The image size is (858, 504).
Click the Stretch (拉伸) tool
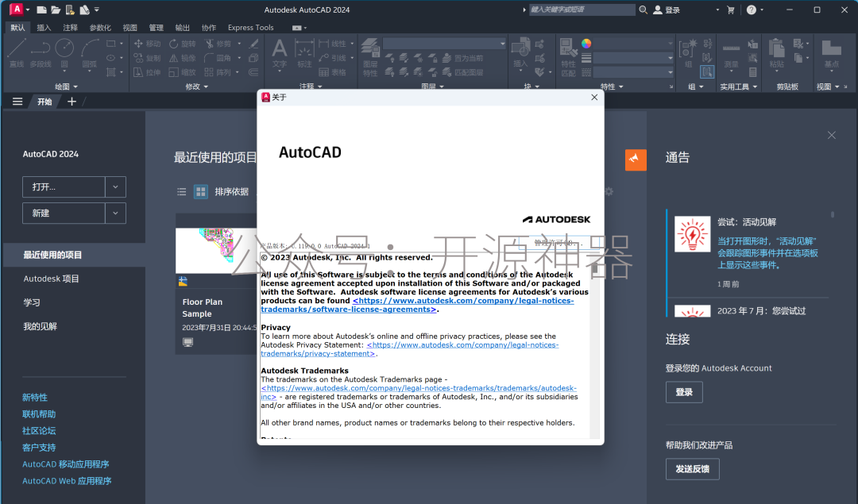(147, 72)
